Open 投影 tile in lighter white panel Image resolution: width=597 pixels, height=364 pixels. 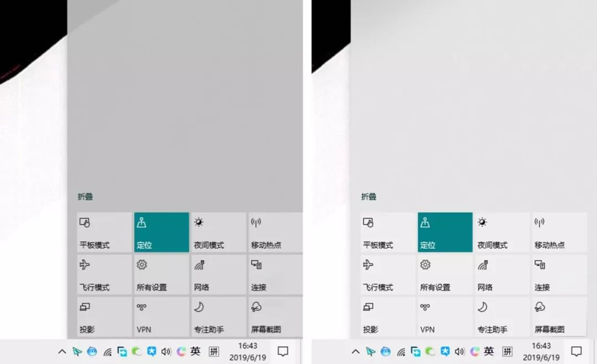click(388, 317)
